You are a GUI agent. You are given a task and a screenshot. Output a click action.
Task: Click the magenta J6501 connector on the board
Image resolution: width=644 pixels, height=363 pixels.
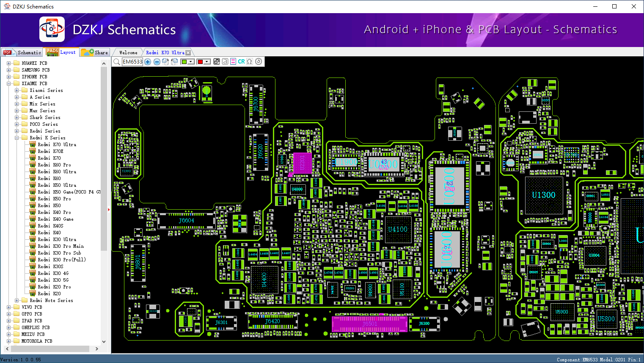369,324
